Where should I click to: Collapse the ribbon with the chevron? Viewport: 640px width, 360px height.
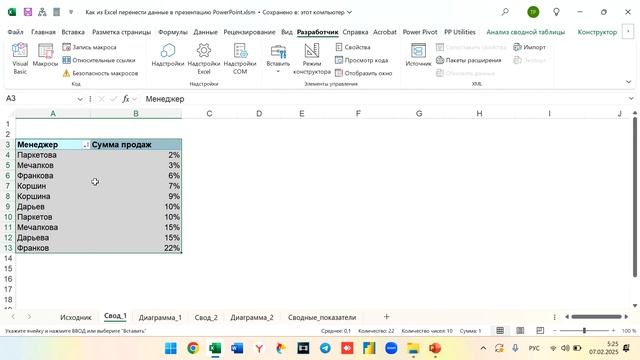click(629, 82)
